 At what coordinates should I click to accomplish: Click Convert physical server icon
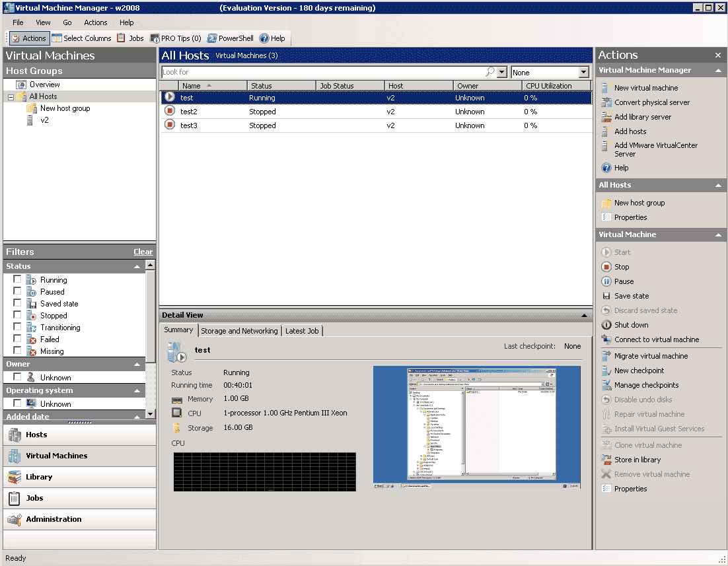(606, 102)
